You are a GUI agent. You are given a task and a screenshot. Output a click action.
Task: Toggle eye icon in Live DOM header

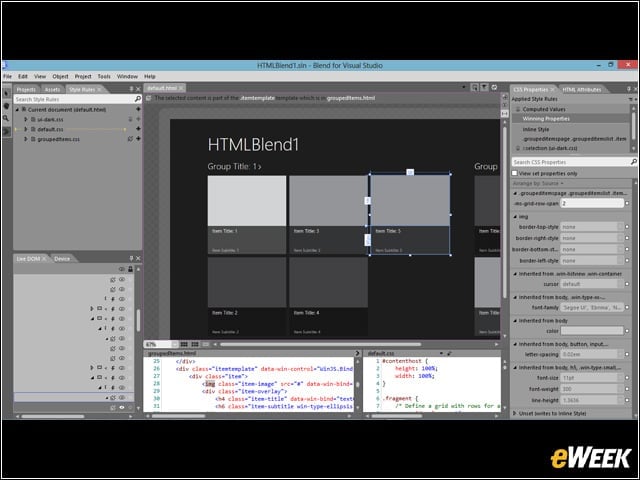122,269
